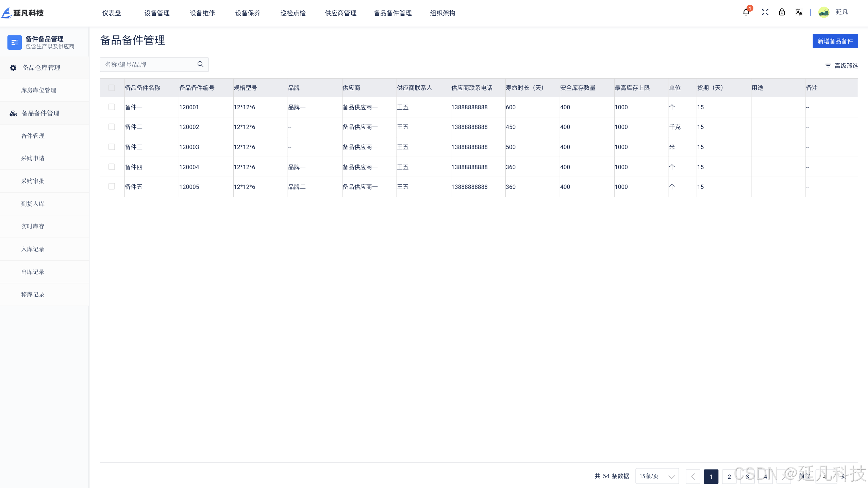This screenshot has width=868, height=488.
Task: Check the row for 备件三
Action: pyautogui.click(x=112, y=147)
